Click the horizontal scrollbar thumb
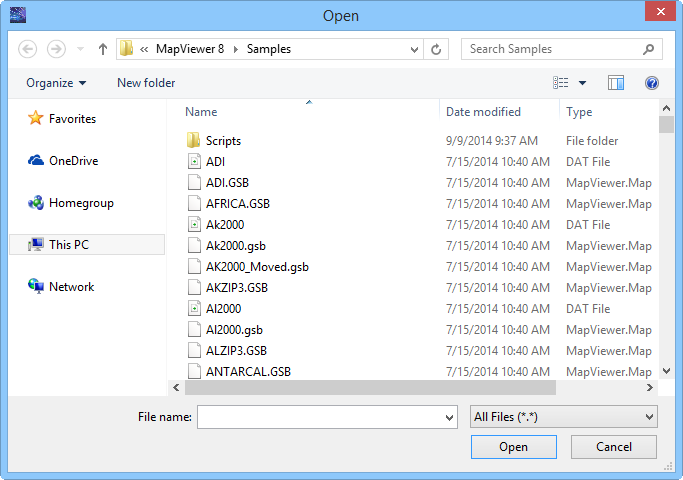683x480 pixels. pos(370,387)
